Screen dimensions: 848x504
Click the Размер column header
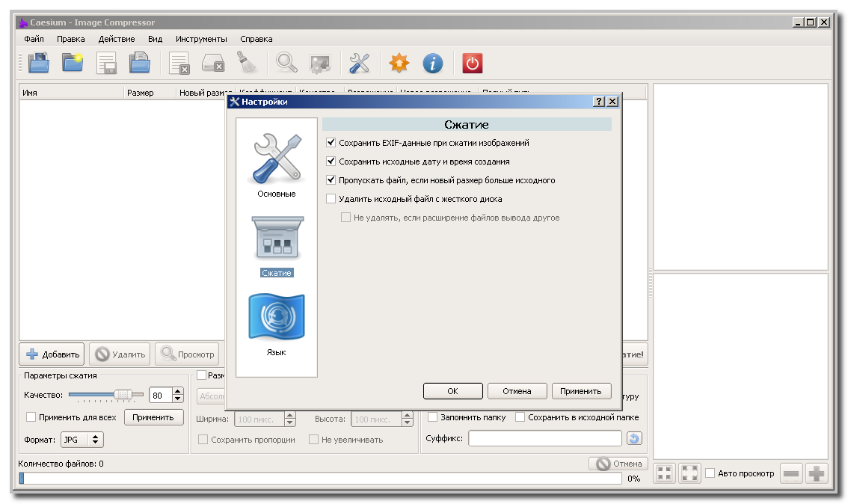tap(150, 93)
